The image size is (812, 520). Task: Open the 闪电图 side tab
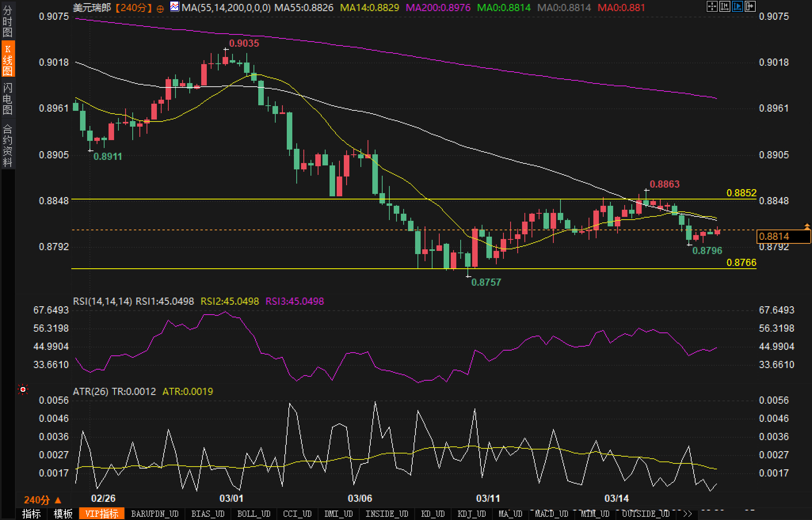point(8,98)
